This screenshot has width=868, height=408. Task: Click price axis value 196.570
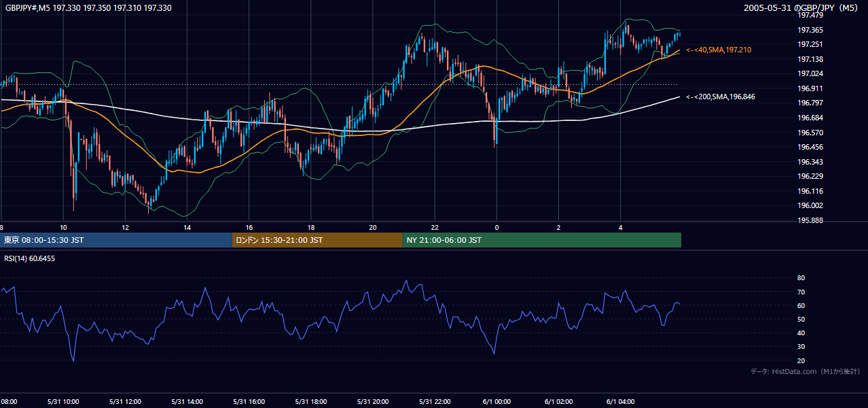[810, 133]
